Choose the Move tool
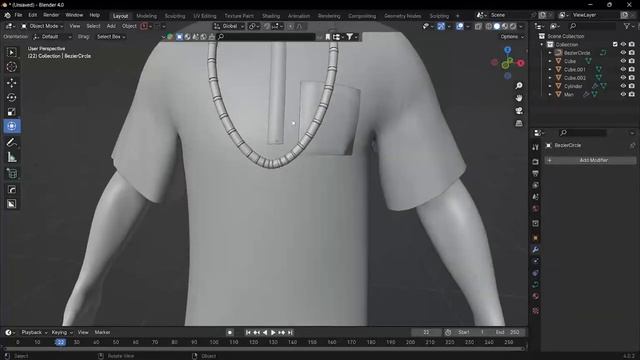Screen dimensions: 640x360 [11, 83]
